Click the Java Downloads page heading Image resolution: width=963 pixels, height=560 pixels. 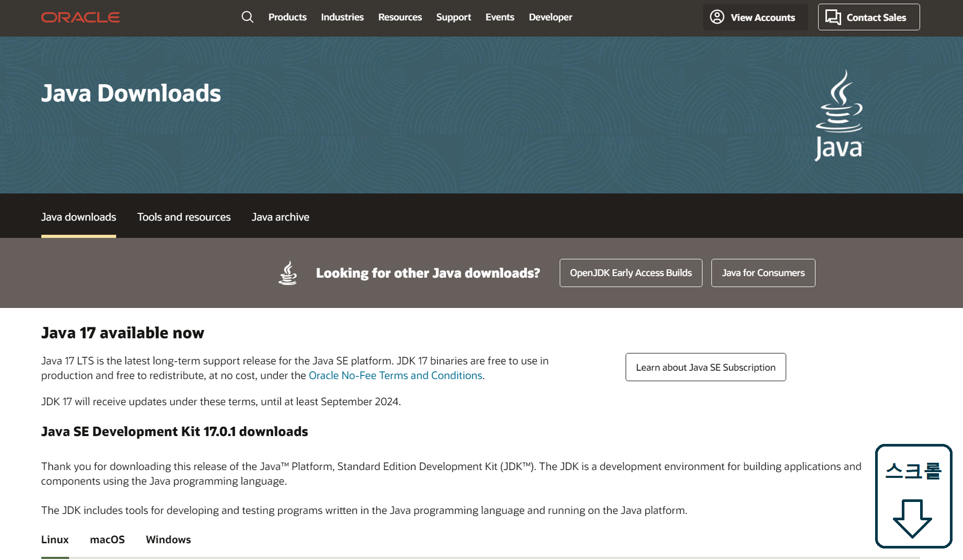[131, 93]
